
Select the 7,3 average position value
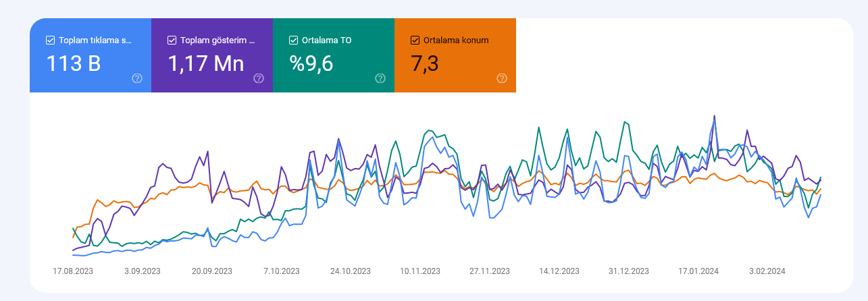click(x=425, y=63)
